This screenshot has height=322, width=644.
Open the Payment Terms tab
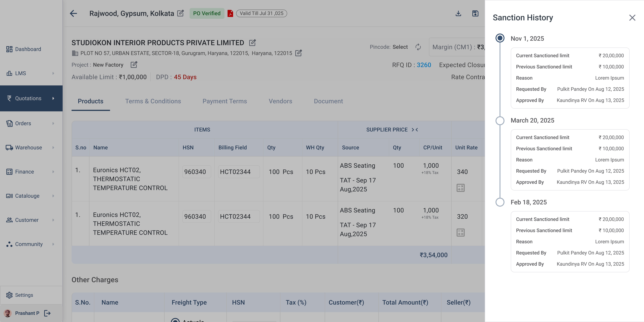(x=225, y=101)
